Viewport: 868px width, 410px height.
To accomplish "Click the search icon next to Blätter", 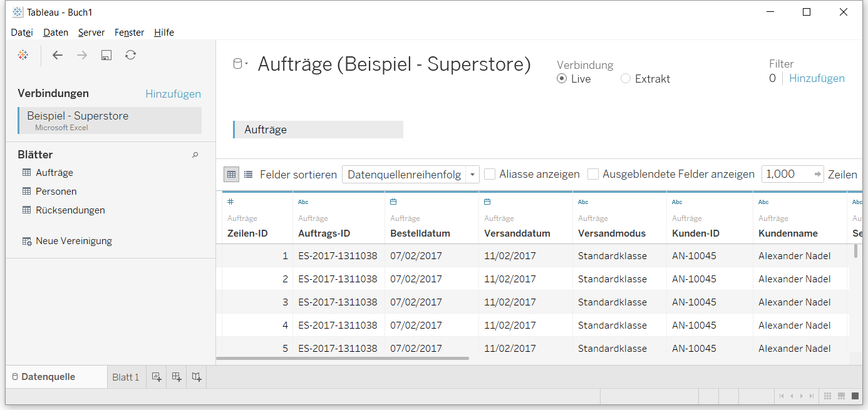I will 195,155.
